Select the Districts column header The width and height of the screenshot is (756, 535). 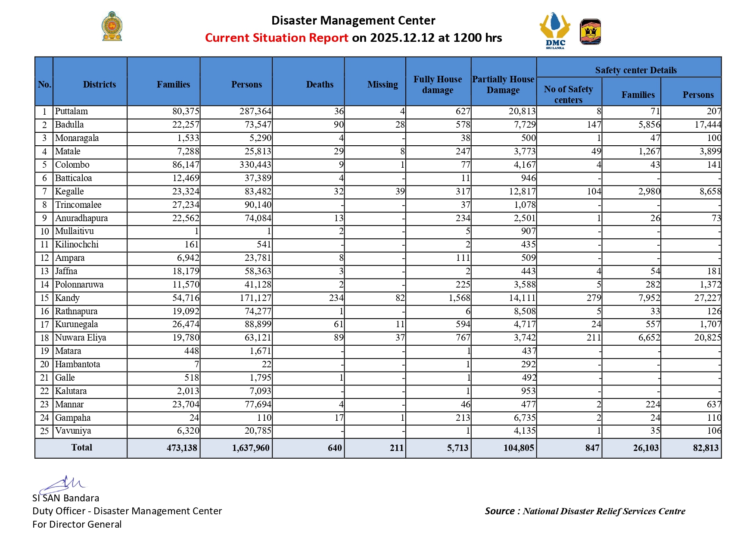(99, 84)
